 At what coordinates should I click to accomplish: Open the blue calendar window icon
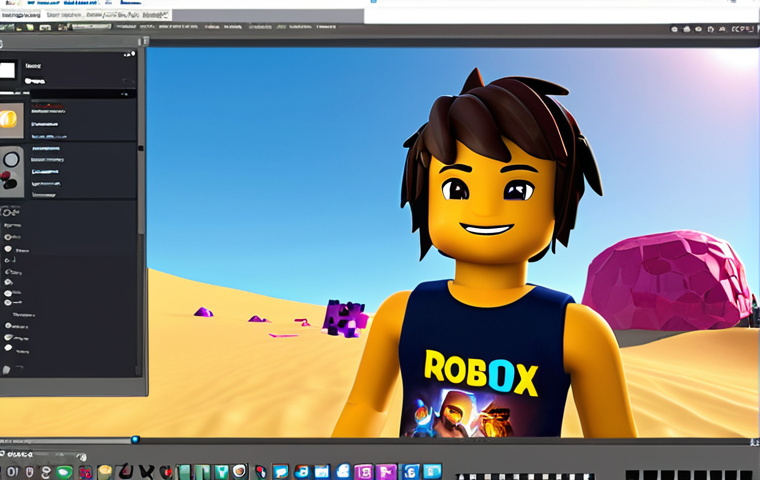click(x=322, y=472)
